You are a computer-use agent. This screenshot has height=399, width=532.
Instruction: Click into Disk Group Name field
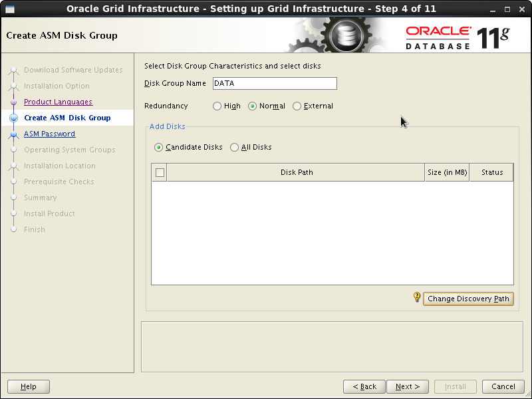pos(275,84)
